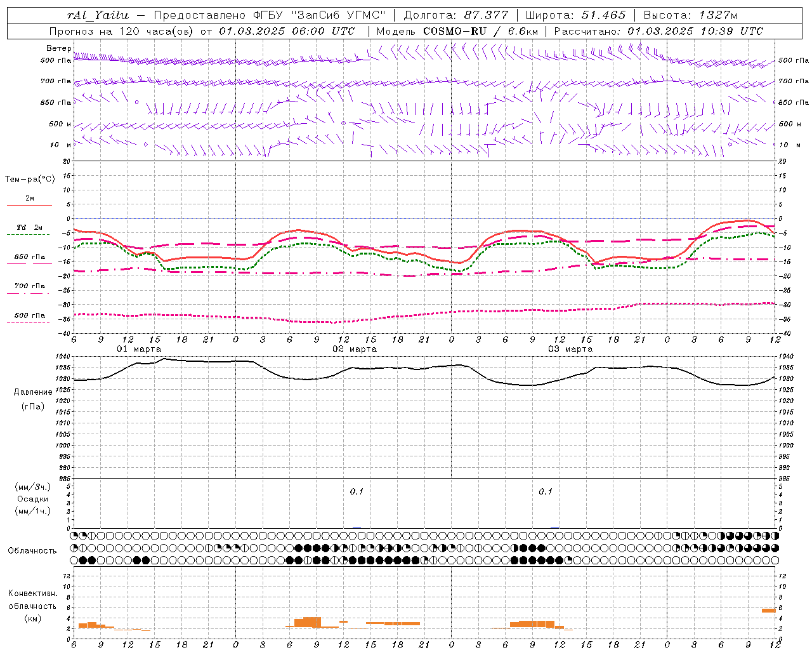The height and width of the screenshot is (650, 812).
Task: Click the 700 гПа temperature legend entry
Action: (x=29, y=286)
